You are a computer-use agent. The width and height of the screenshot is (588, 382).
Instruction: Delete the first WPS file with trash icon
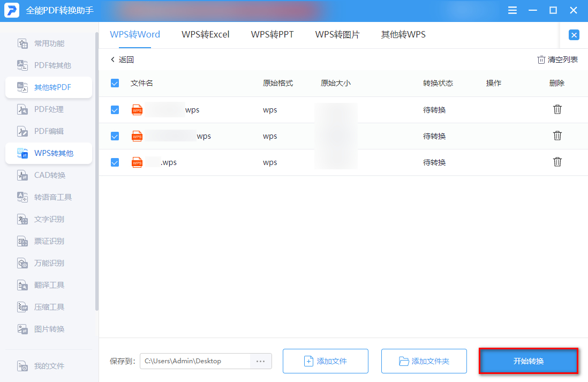click(557, 109)
